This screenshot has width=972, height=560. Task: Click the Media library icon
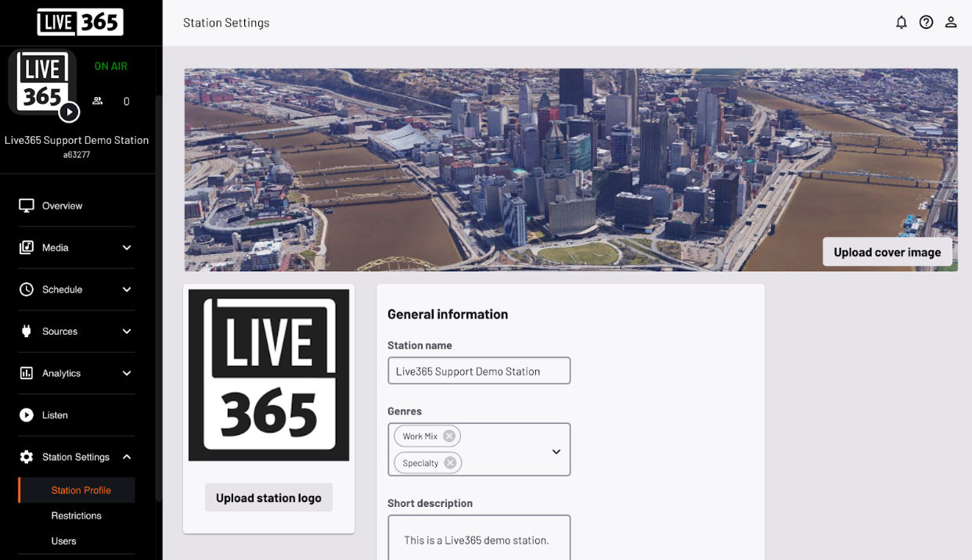tap(27, 247)
